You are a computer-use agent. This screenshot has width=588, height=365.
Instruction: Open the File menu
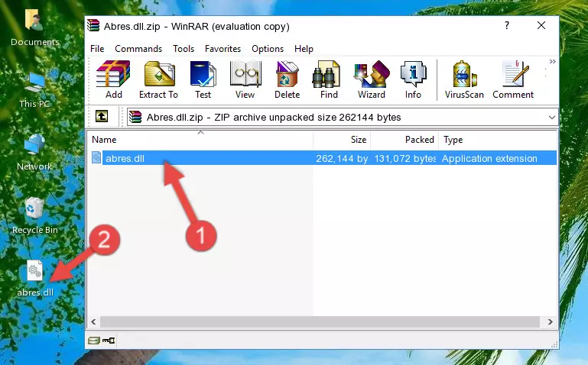tap(97, 49)
